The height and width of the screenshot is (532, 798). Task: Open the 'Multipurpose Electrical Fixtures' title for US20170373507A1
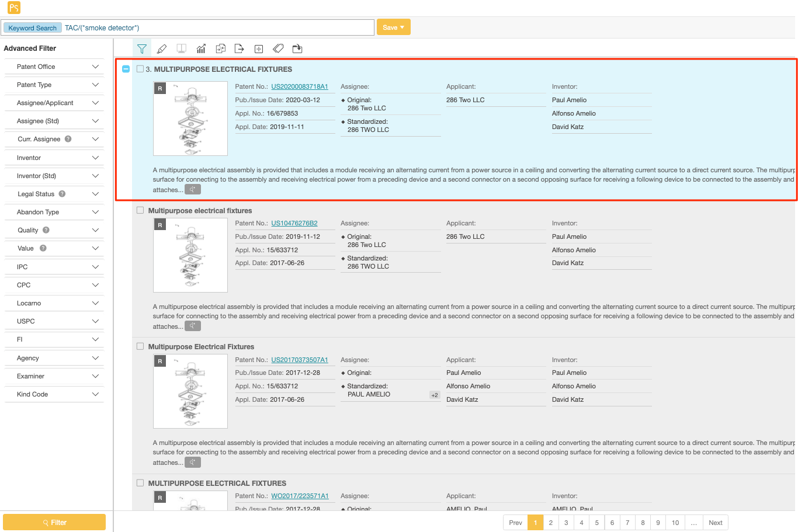pyautogui.click(x=201, y=346)
